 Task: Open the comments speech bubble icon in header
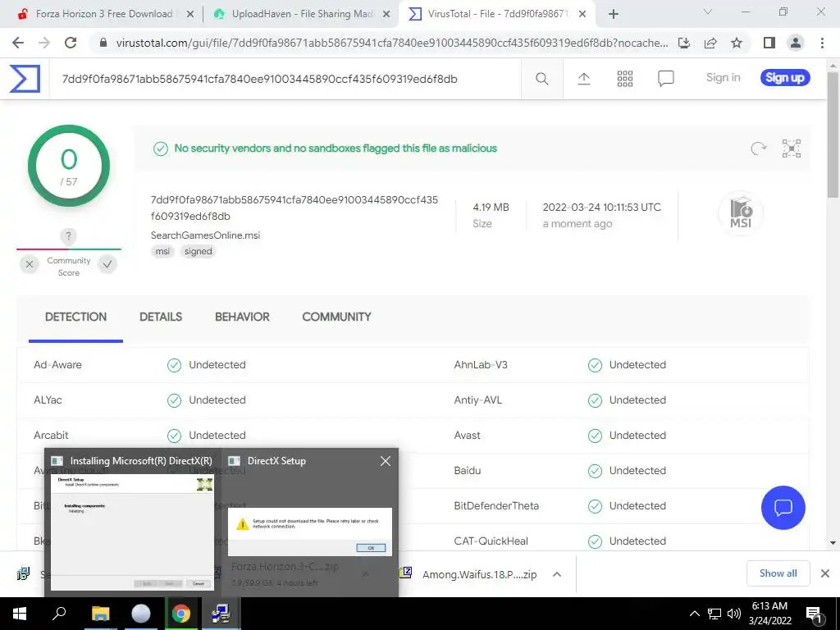tap(665, 80)
